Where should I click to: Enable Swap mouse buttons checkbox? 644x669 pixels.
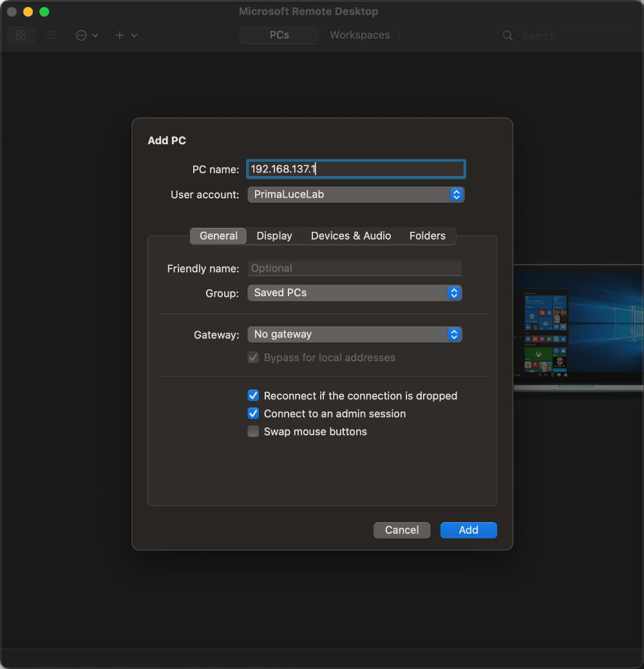pos(253,431)
